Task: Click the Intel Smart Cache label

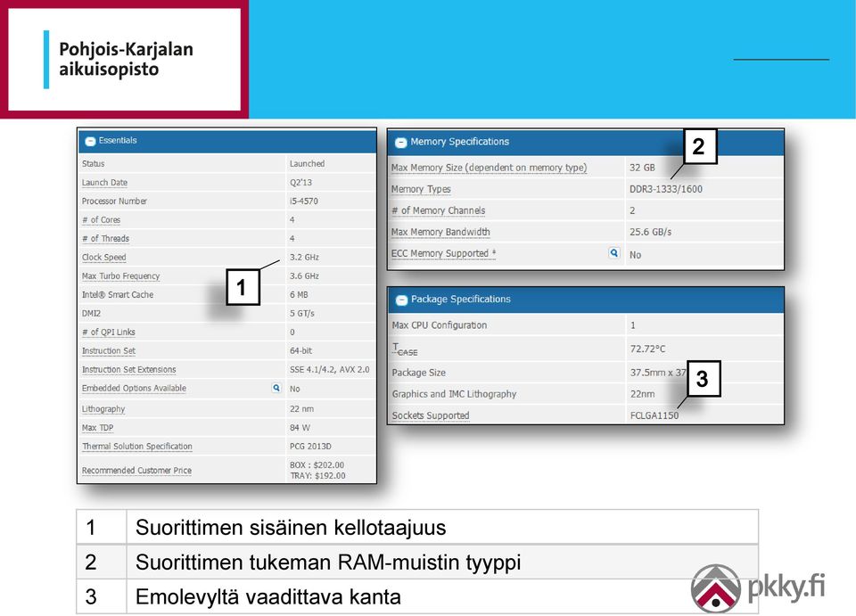Action: 118,295
